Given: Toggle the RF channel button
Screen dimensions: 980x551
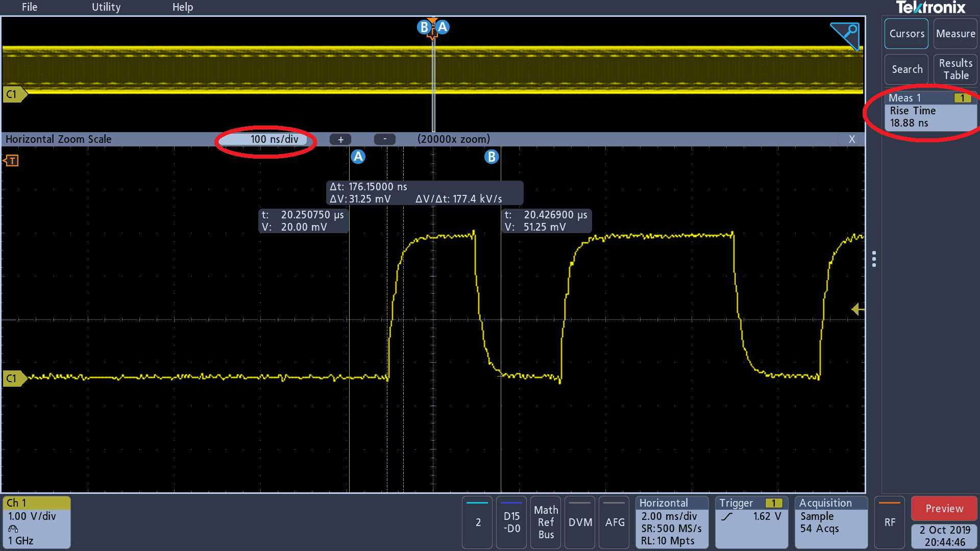Looking at the screenshot, I should pos(890,522).
